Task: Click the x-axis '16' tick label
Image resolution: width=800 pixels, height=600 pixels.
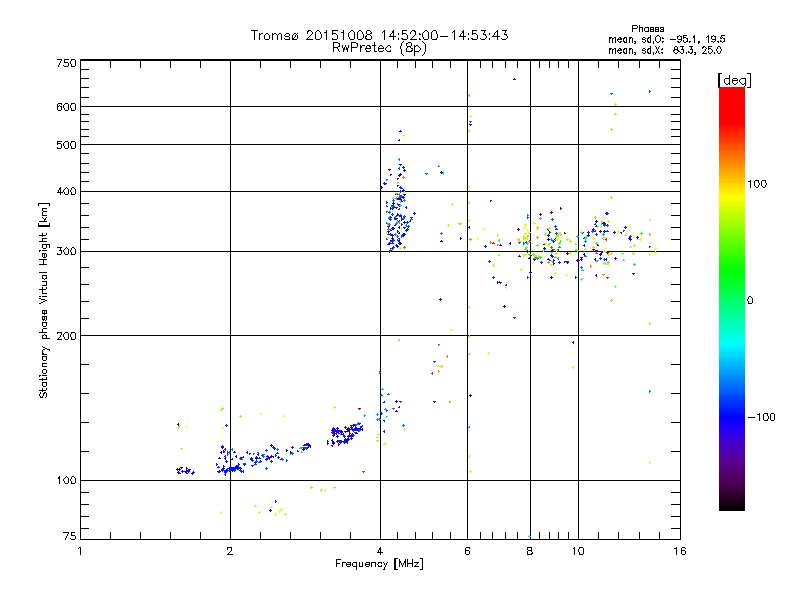Action: point(680,551)
